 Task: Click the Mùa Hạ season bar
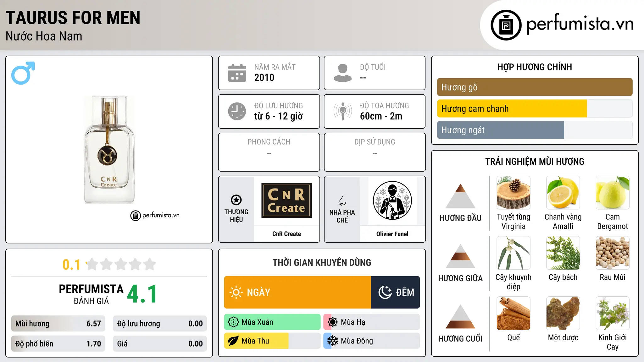[x=372, y=322]
